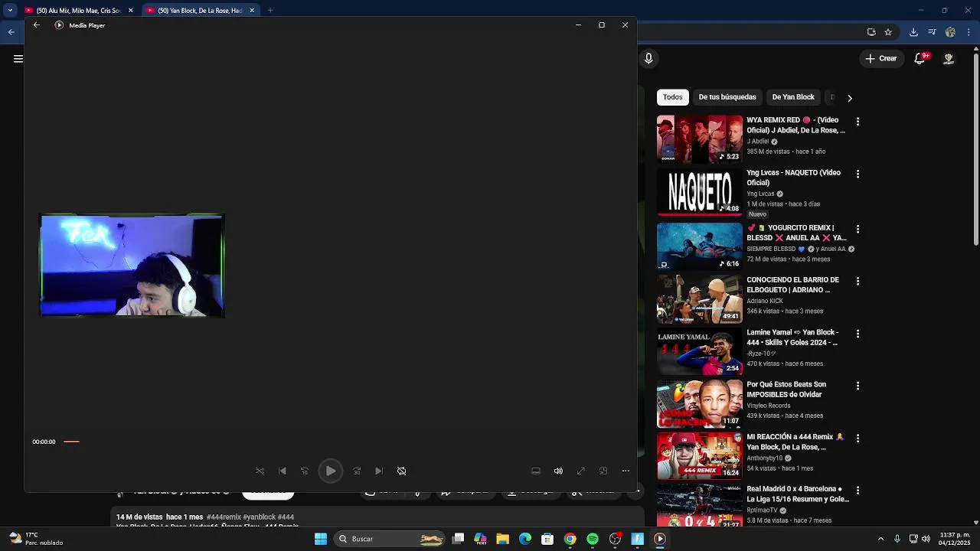This screenshot has height=551, width=980.
Task: Open the WYA REMIX RED video thumbnail
Action: [x=700, y=139]
